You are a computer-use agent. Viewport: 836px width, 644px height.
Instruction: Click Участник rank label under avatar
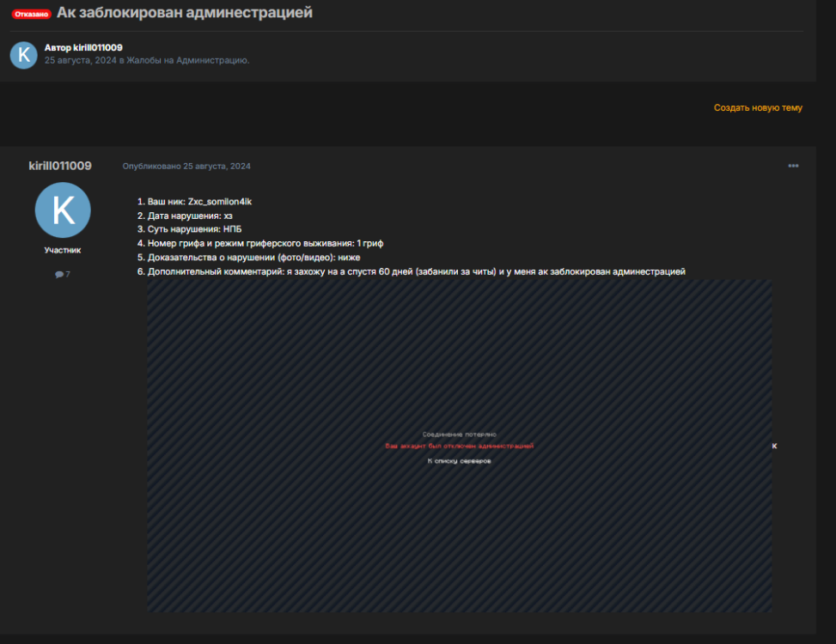click(x=63, y=250)
